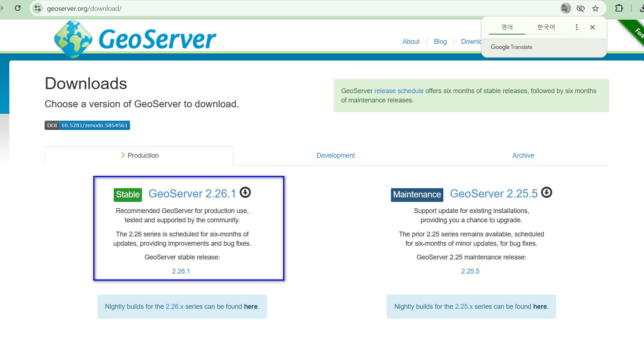Click download icon next to GeoServer 2.26.1
The width and height of the screenshot is (644, 337).
(245, 192)
